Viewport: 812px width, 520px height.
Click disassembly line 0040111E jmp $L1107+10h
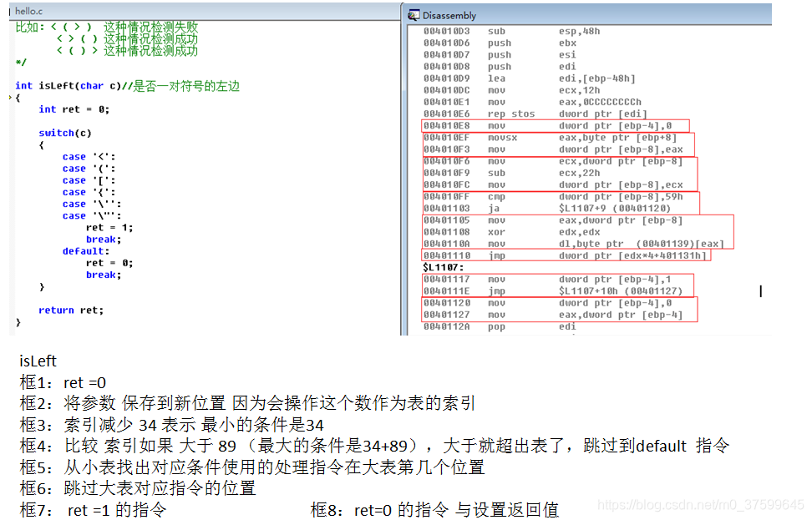[x=553, y=291]
